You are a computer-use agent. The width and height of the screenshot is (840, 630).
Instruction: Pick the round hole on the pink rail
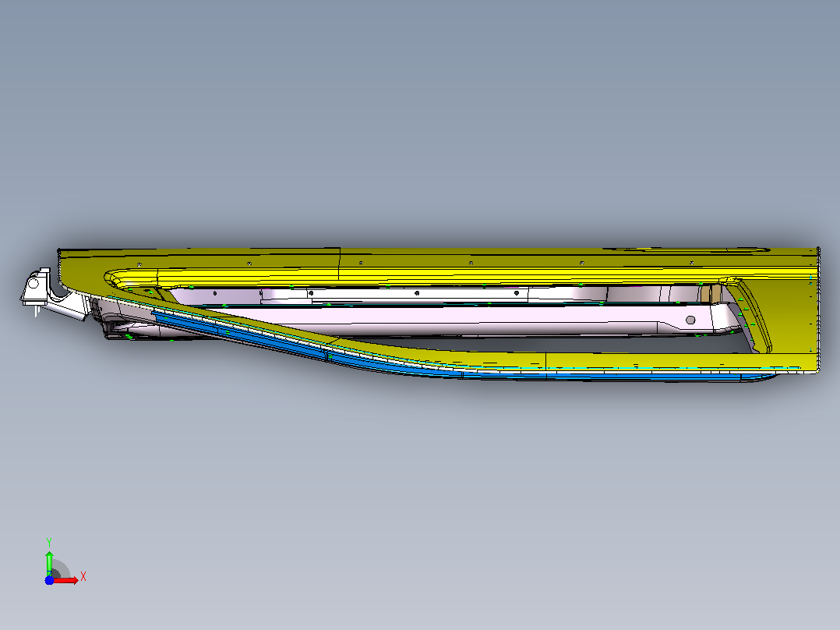pos(690,320)
